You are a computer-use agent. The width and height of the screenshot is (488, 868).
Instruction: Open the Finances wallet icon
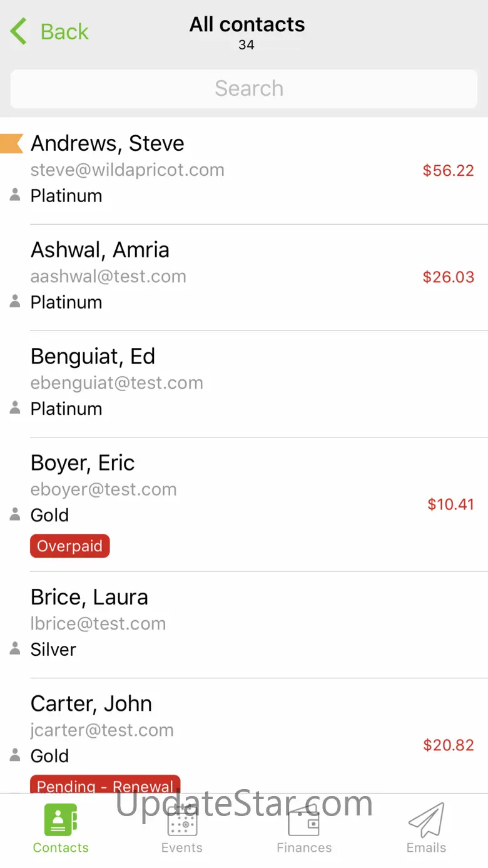click(x=304, y=820)
